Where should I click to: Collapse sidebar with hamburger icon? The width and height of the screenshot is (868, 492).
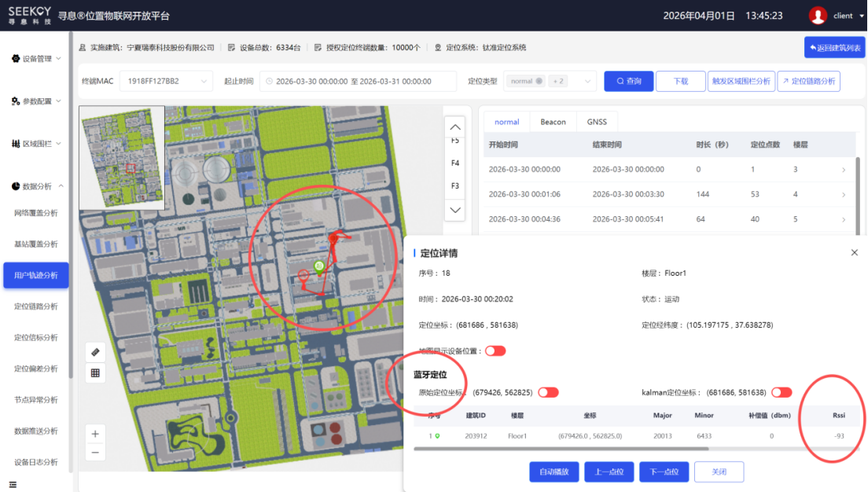pyautogui.click(x=13, y=485)
